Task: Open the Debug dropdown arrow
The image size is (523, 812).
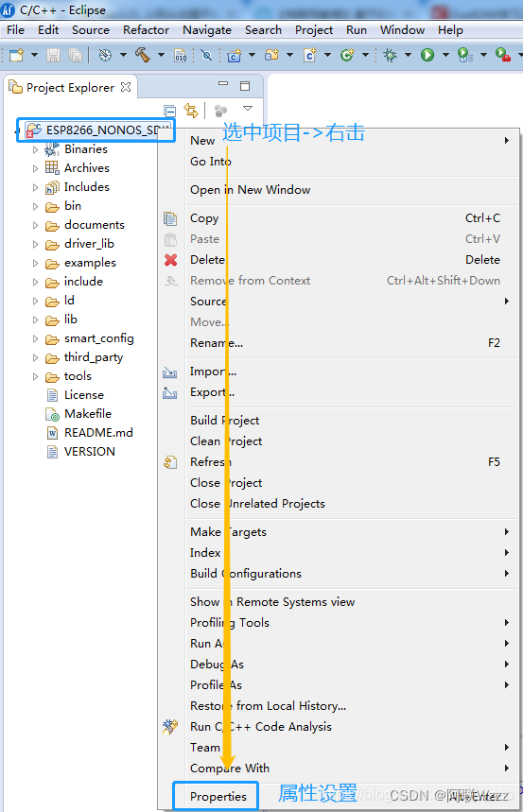Action: (x=408, y=55)
